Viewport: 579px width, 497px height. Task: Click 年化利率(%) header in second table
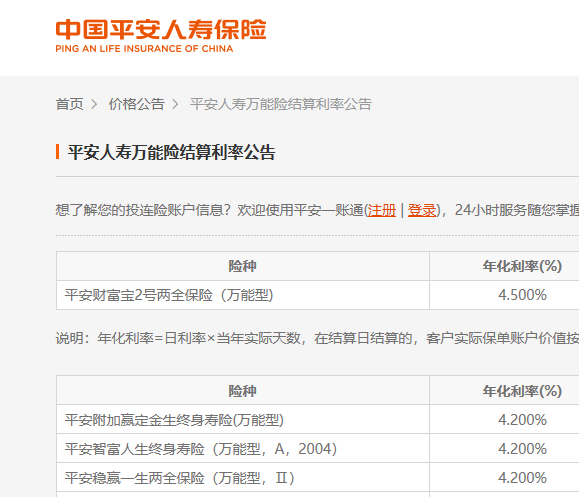click(x=522, y=391)
